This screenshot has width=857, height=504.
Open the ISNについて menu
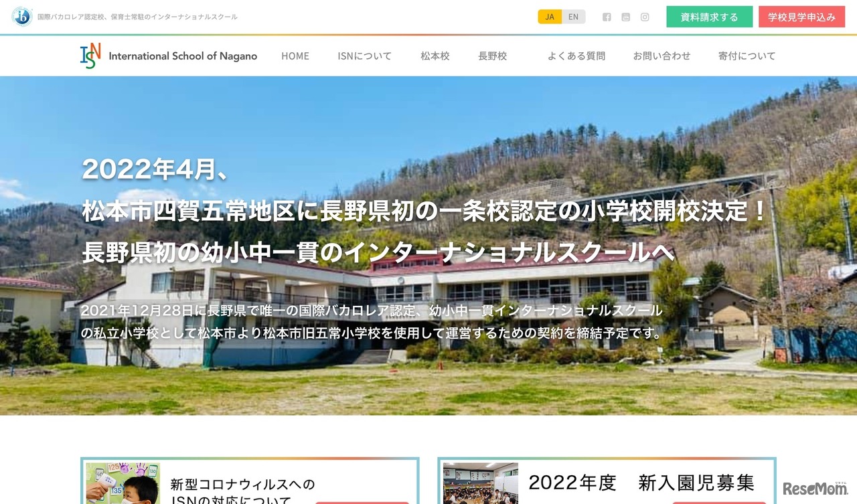[x=365, y=56]
